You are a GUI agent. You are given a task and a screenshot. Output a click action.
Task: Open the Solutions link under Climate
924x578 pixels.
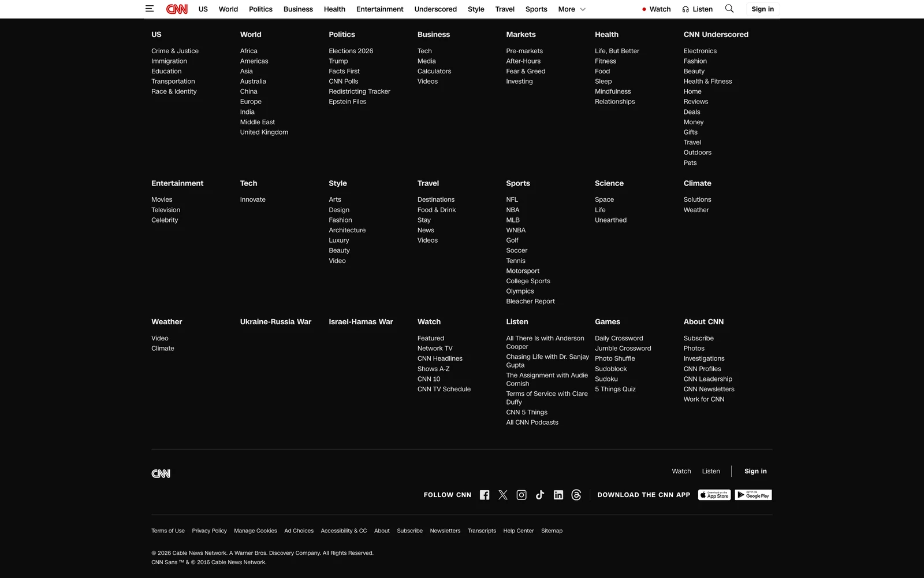click(x=698, y=199)
